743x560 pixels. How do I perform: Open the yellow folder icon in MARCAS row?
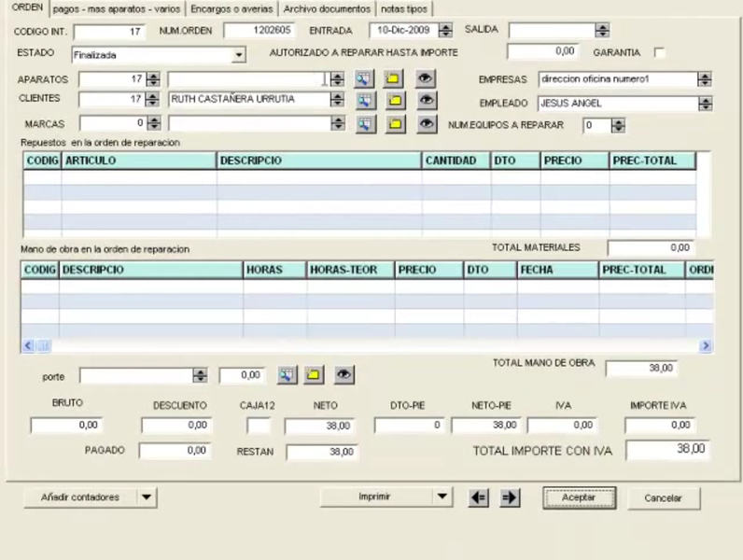(395, 125)
